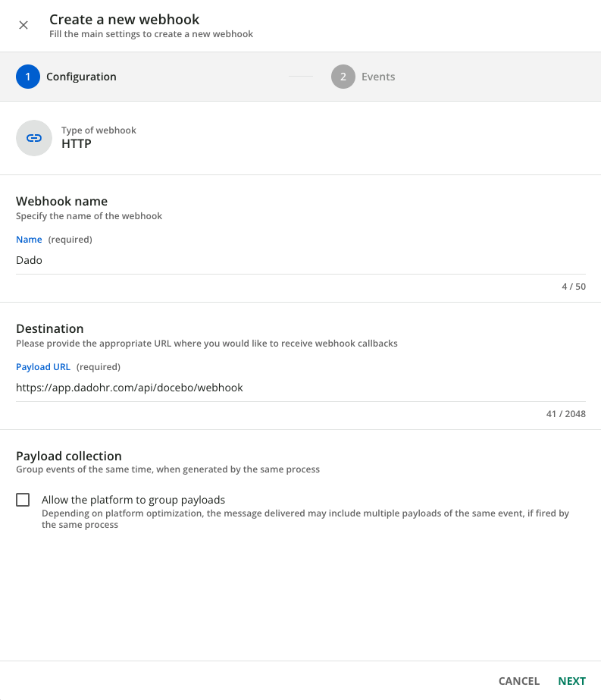Click the Destination section heading

tap(50, 328)
